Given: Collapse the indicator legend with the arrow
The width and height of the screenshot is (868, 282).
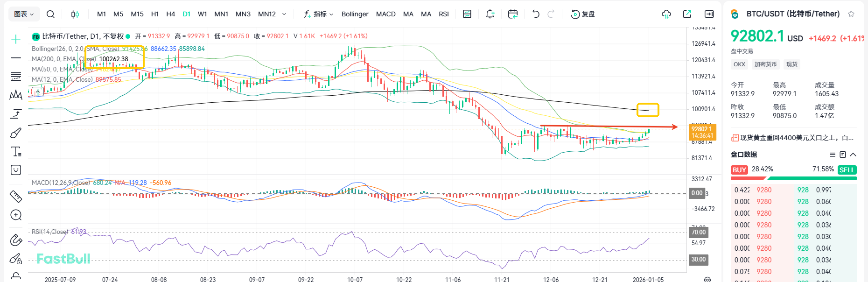Looking at the screenshot, I should click(38, 92).
